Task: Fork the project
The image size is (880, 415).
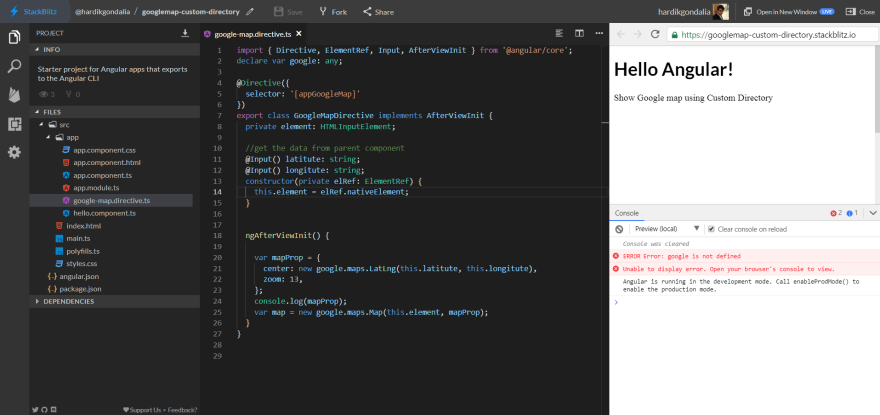Action: [333, 12]
